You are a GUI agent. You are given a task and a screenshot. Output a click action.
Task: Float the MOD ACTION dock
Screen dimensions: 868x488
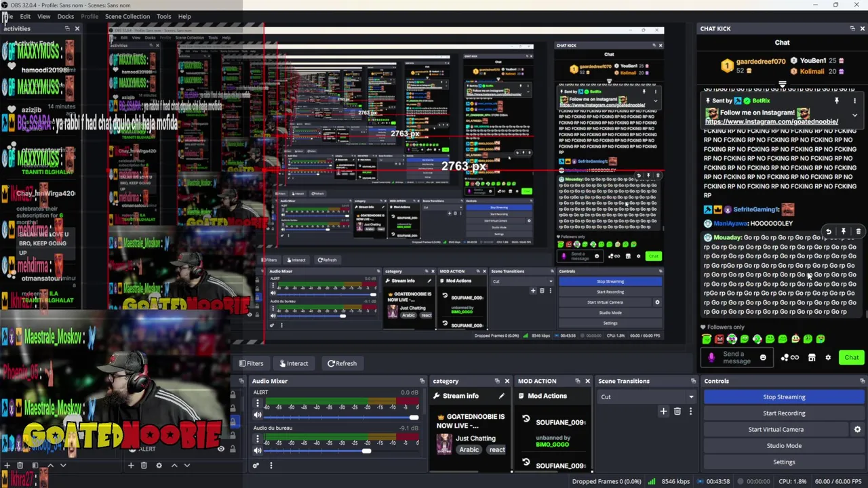pyautogui.click(x=578, y=381)
